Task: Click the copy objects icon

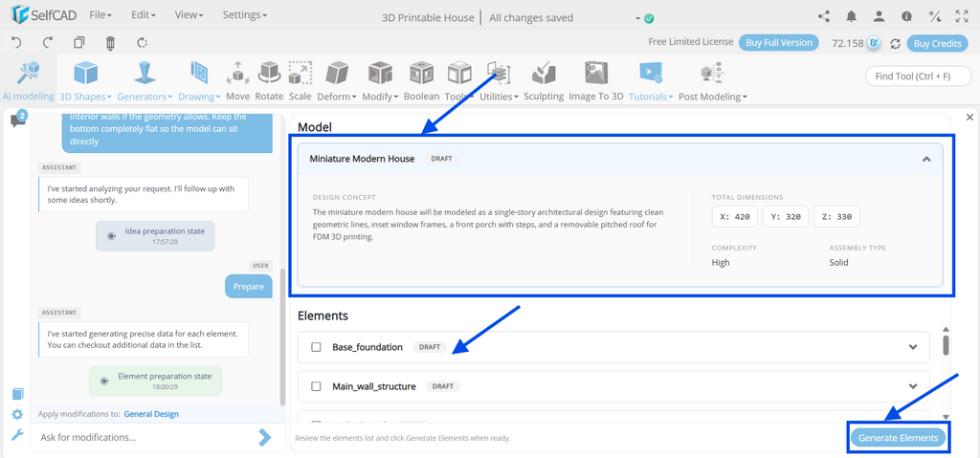Action: tap(78, 42)
